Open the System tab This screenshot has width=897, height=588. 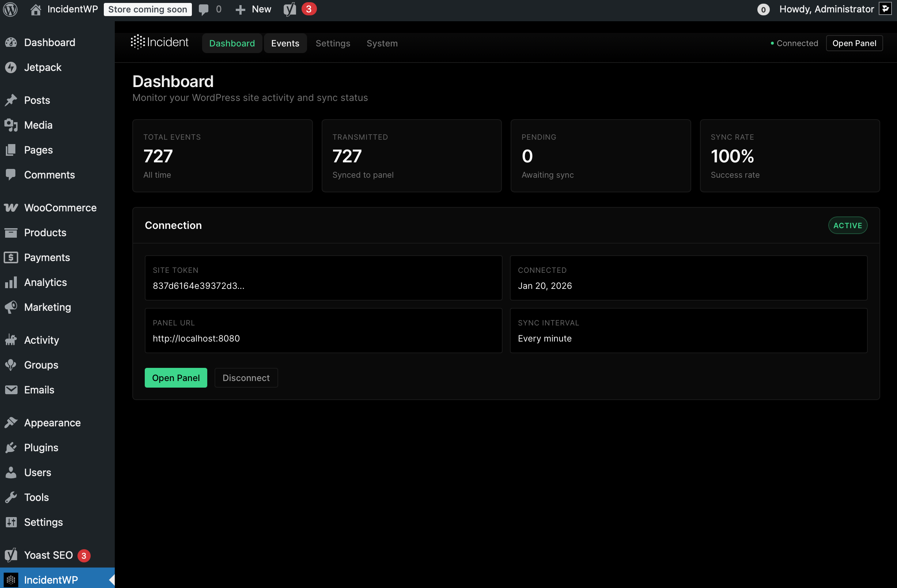382,43
